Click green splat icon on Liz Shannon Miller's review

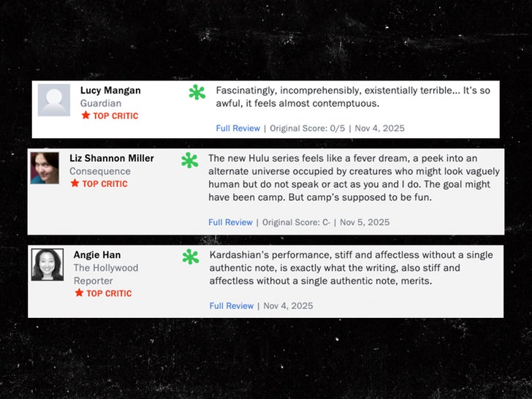[190, 160]
